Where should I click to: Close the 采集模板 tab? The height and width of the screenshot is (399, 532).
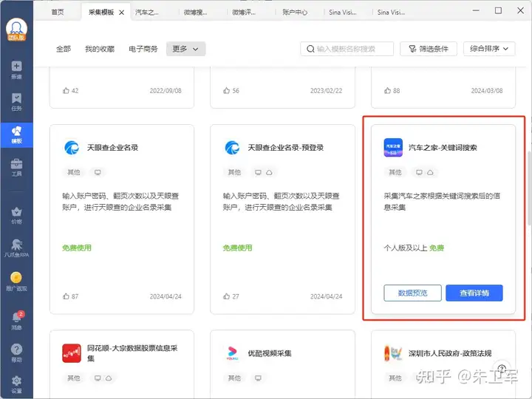121,13
